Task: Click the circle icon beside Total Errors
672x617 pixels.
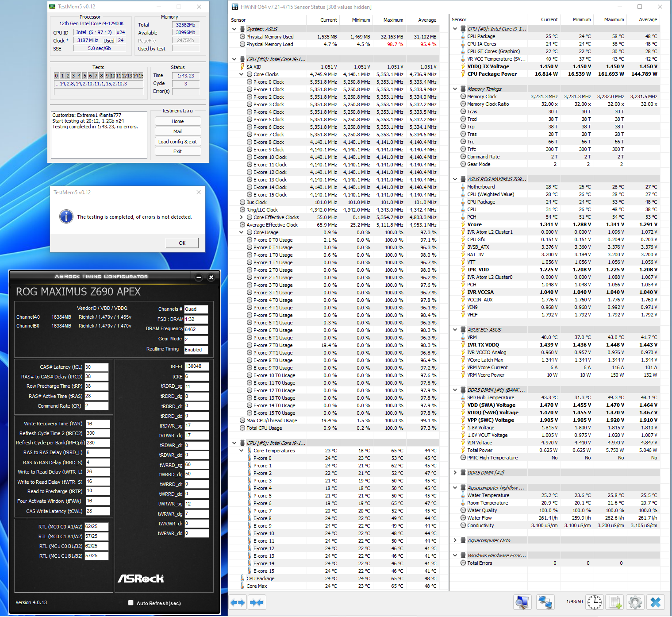Action: (x=463, y=563)
